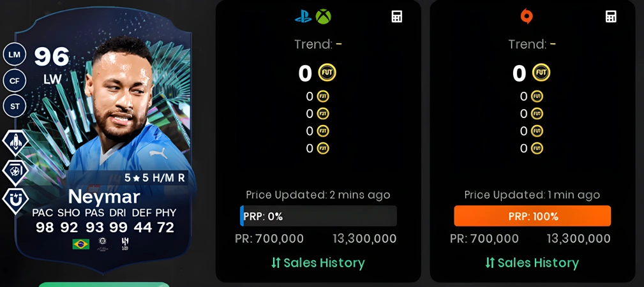
Task: Open console Sales History link
Action: point(318,263)
